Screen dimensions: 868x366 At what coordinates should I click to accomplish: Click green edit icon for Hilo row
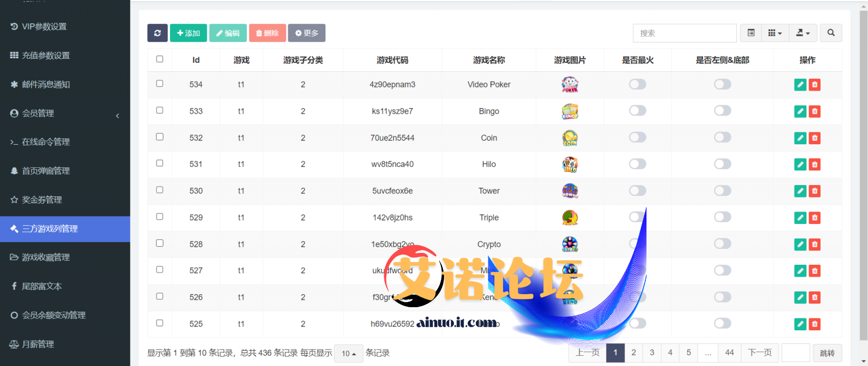[800, 165]
